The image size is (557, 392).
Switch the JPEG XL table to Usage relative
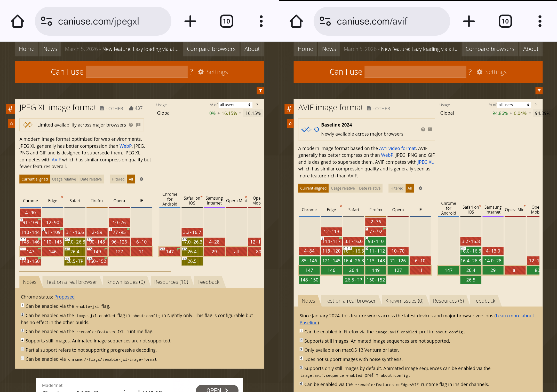click(x=64, y=179)
